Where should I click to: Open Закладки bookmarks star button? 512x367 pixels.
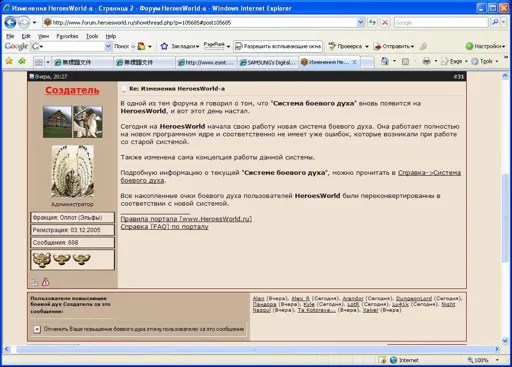tap(180, 46)
